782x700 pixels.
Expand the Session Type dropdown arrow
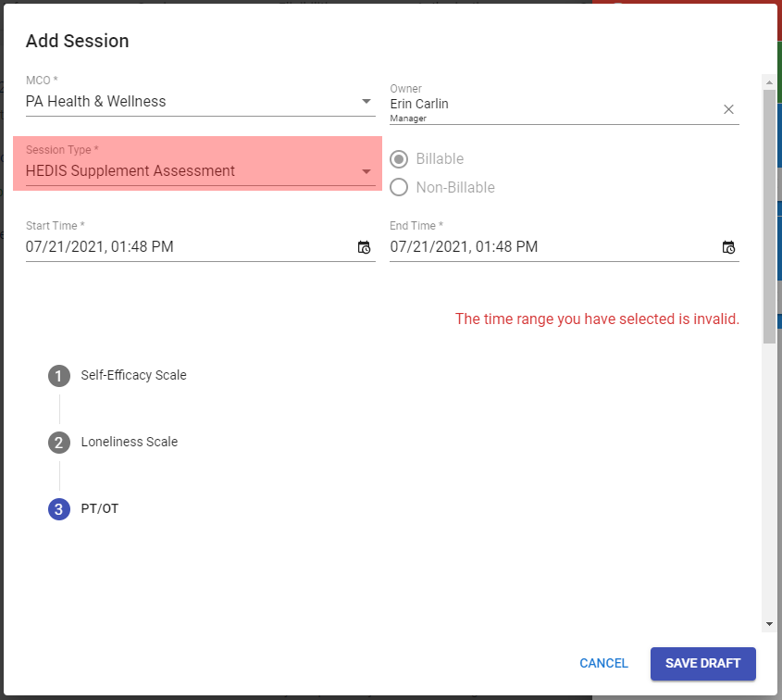[366, 171]
